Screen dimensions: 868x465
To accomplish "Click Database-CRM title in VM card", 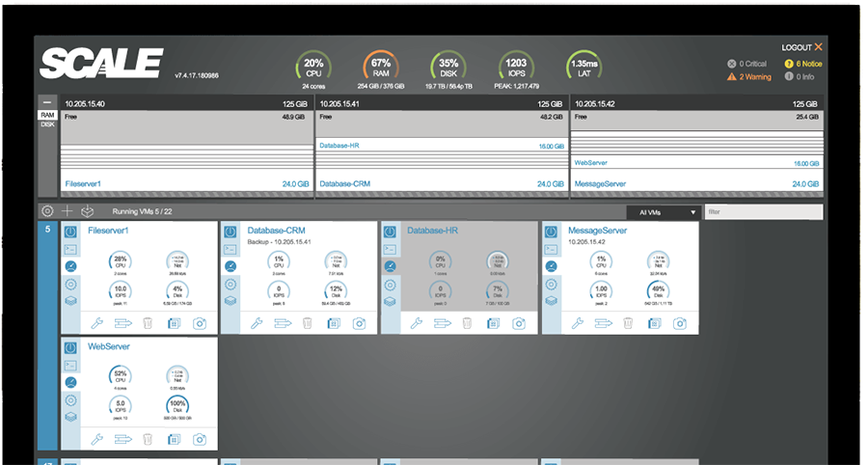I will point(276,231).
